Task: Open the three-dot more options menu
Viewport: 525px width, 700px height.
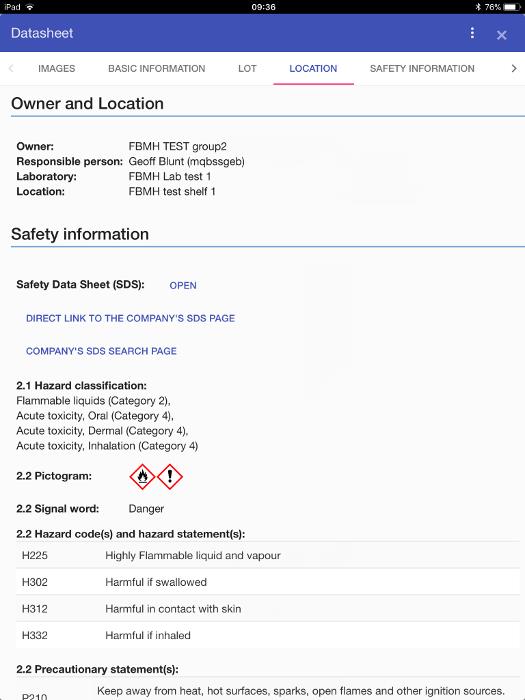Action: pos(472,33)
